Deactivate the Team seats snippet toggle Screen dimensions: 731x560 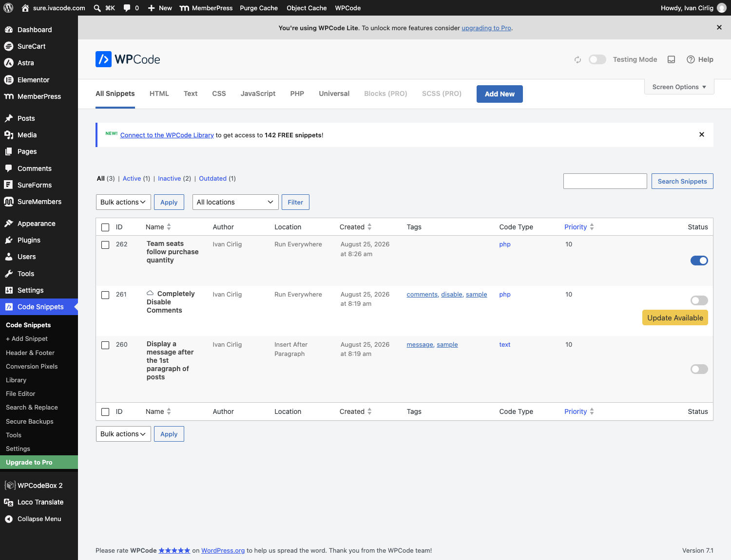coord(699,261)
